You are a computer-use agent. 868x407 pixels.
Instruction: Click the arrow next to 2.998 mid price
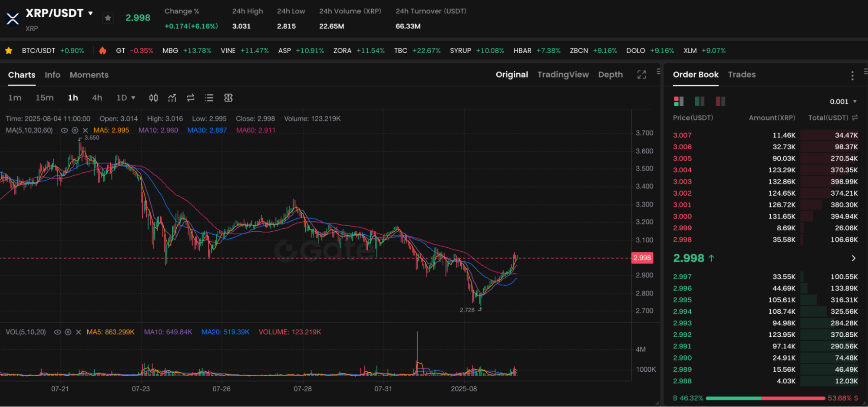pyautogui.click(x=854, y=258)
